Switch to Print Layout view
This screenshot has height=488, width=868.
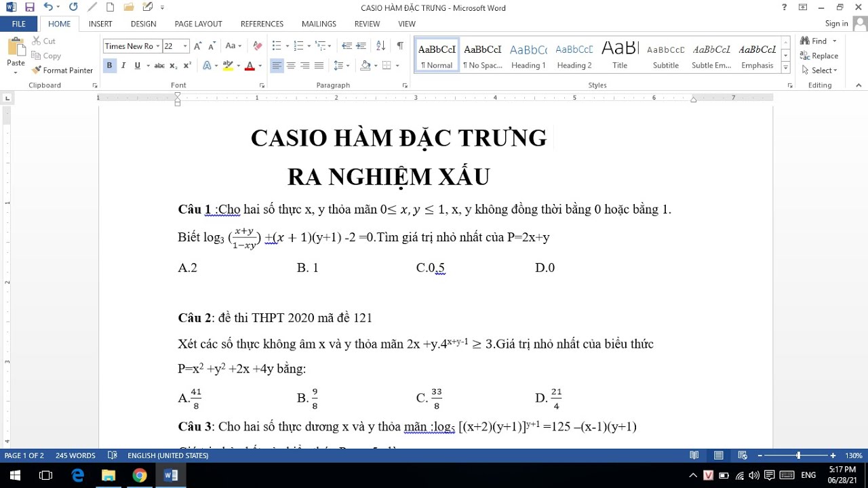tap(719, 455)
